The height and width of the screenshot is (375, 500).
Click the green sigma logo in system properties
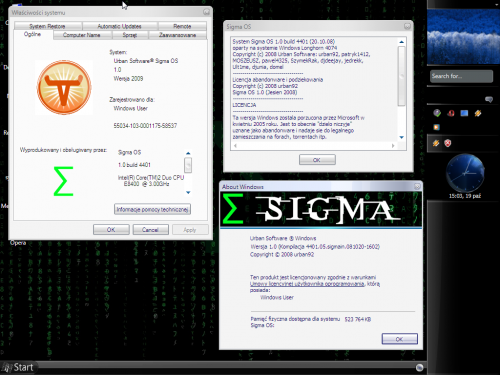pos(63,181)
